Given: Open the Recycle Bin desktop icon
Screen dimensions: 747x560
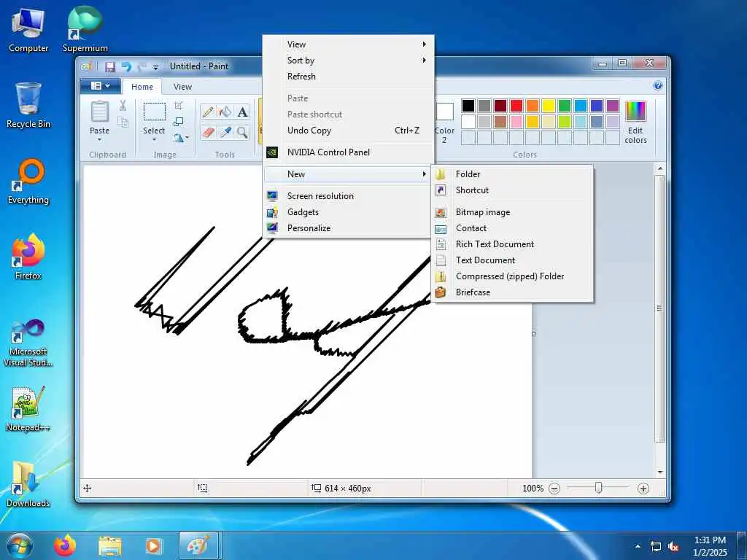Looking at the screenshot, I should tap(28, 105).
